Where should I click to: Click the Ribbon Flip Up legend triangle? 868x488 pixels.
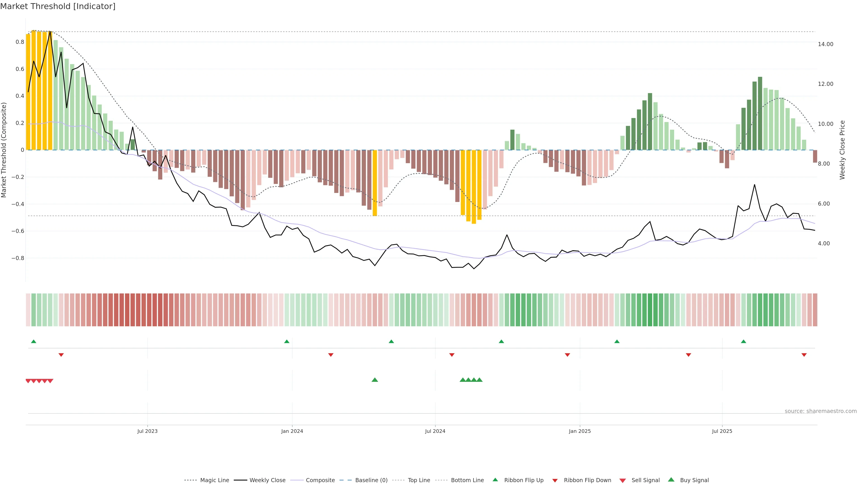click(x=495, y=480)
